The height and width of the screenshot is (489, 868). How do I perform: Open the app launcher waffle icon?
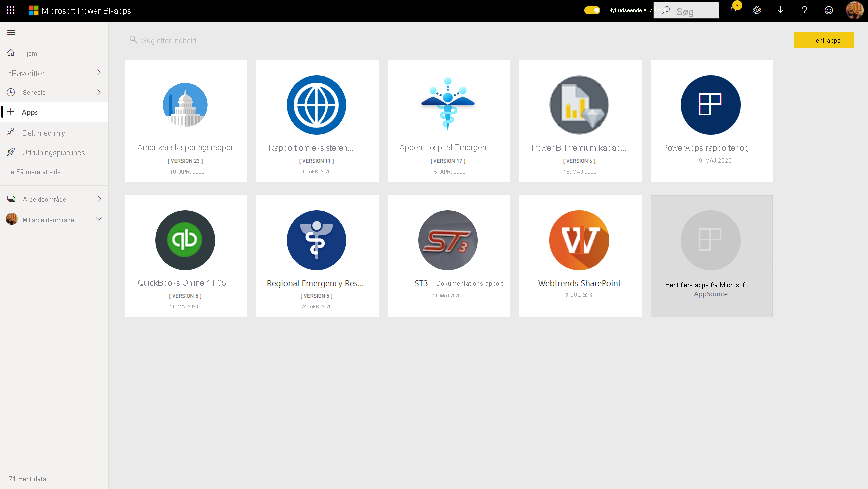pos(11,10)
